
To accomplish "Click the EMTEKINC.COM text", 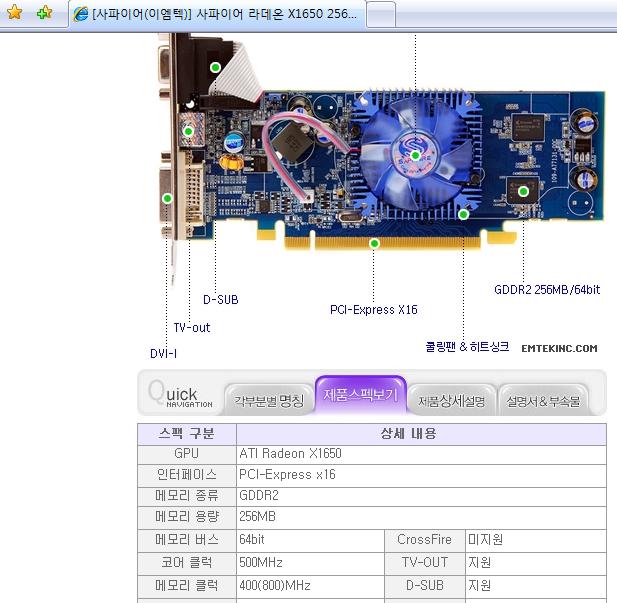I will point(559,348).
